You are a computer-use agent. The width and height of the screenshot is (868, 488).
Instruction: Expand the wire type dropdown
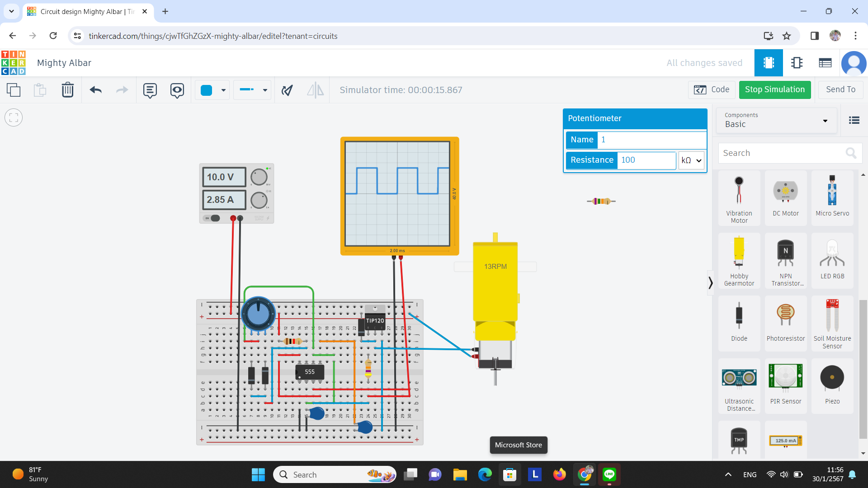click(x=253, y=90)
